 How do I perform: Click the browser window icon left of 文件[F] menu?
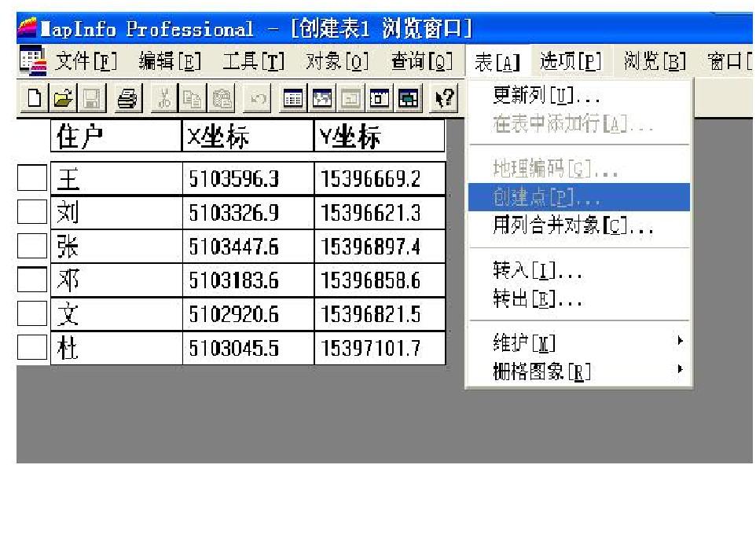33,61
